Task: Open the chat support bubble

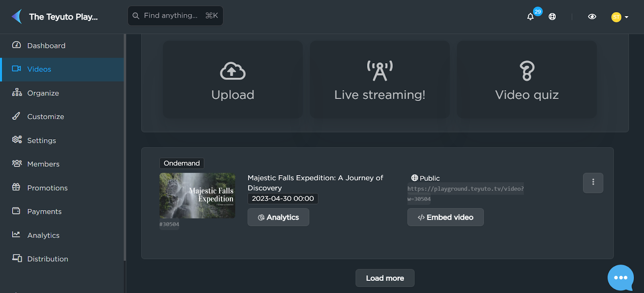Action: tap(621, 278)
